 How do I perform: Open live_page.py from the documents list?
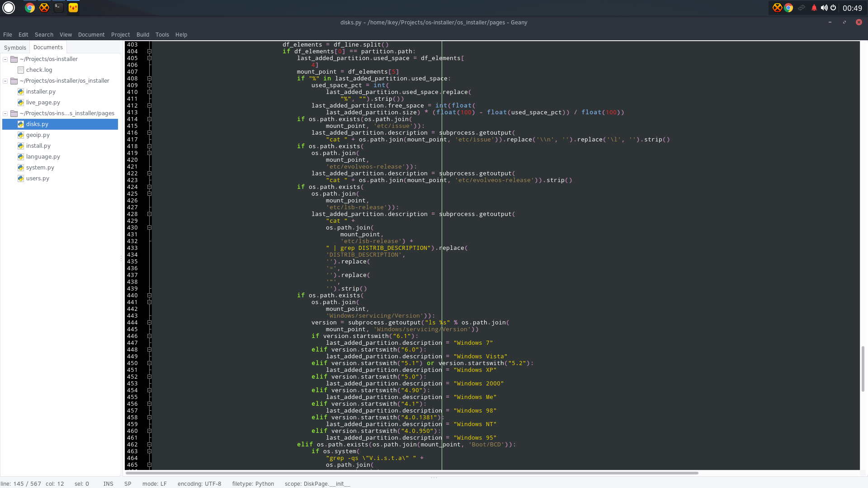coord(43,103)
